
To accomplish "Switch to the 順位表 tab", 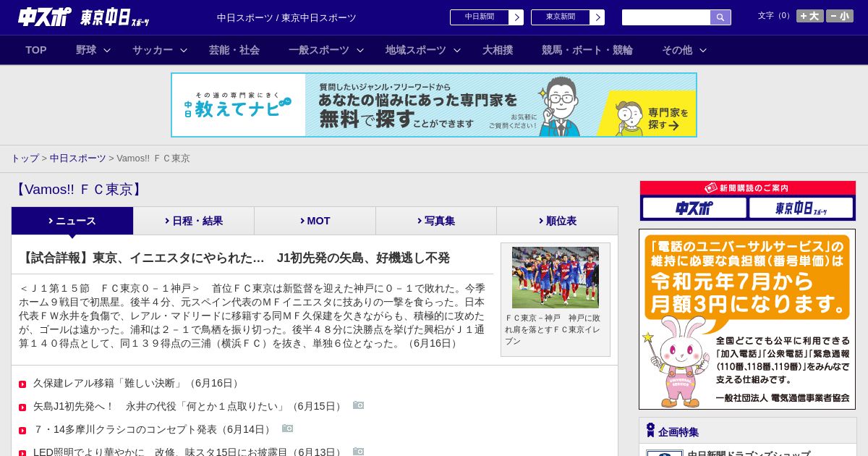I will pos(557,221).
